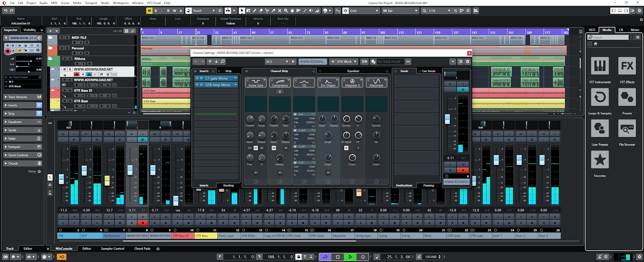
Task: Open the Transport menu
Action: pyautogui.click(x=91, y=3)
